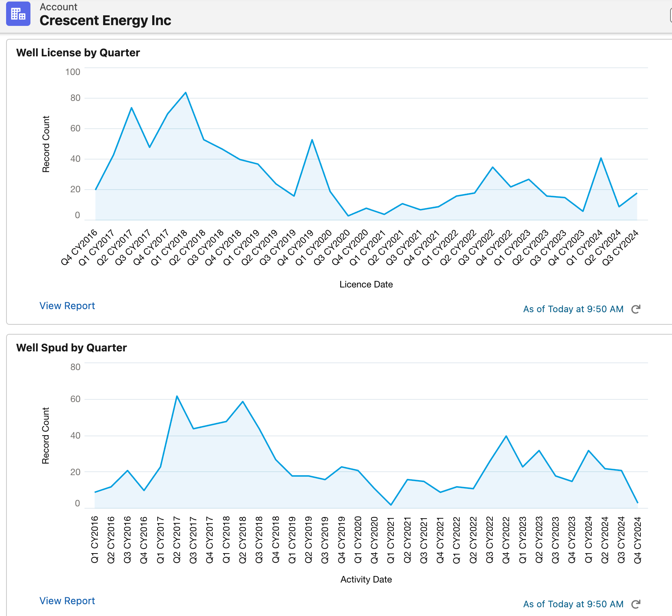Image resolution: width=672 pixels, height=616 pixels.
Task: Click the refresh arrow on the lower dashboard card
Action: (636, 604)
